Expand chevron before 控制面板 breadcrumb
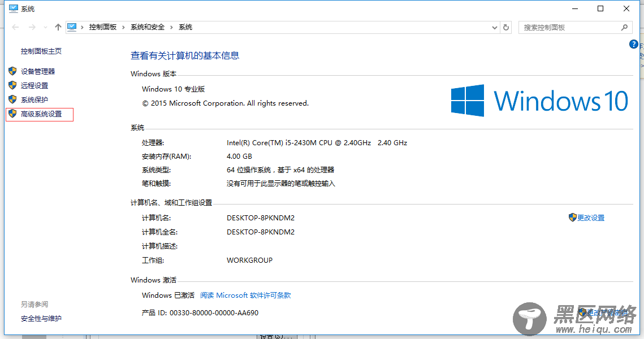The width and height of the screenshot is (644, 339). tap(82, 27)
